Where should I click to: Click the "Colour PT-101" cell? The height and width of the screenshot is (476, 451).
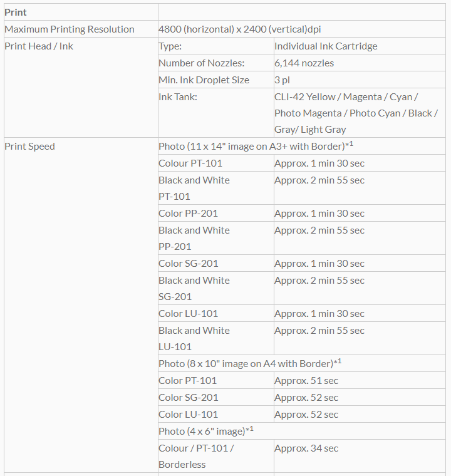pos(190,163)
